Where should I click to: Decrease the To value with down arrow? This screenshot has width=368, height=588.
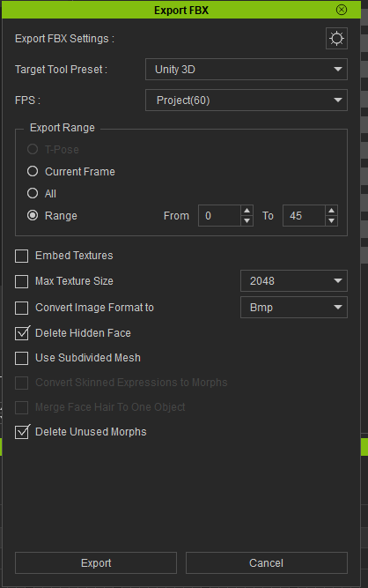coord(331,221)
